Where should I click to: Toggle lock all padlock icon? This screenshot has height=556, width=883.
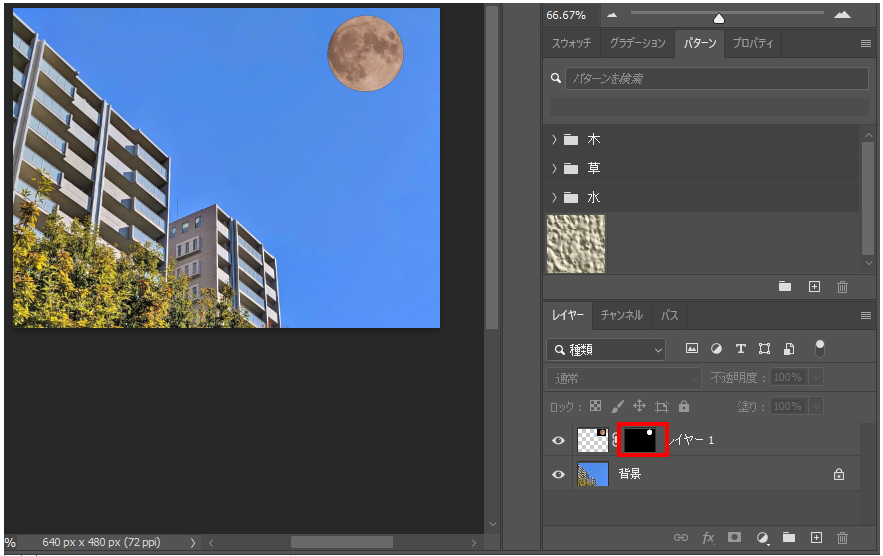pyautogui.click(x=684, y=406)
